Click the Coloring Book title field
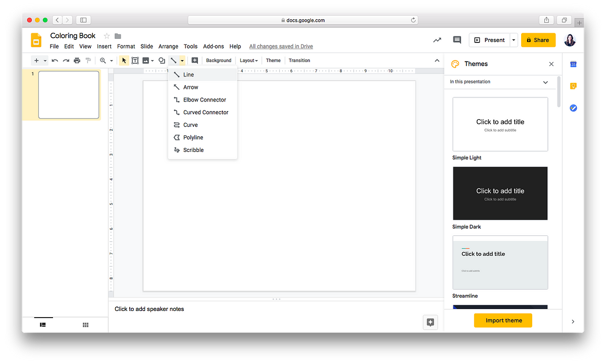 [73, 36]
